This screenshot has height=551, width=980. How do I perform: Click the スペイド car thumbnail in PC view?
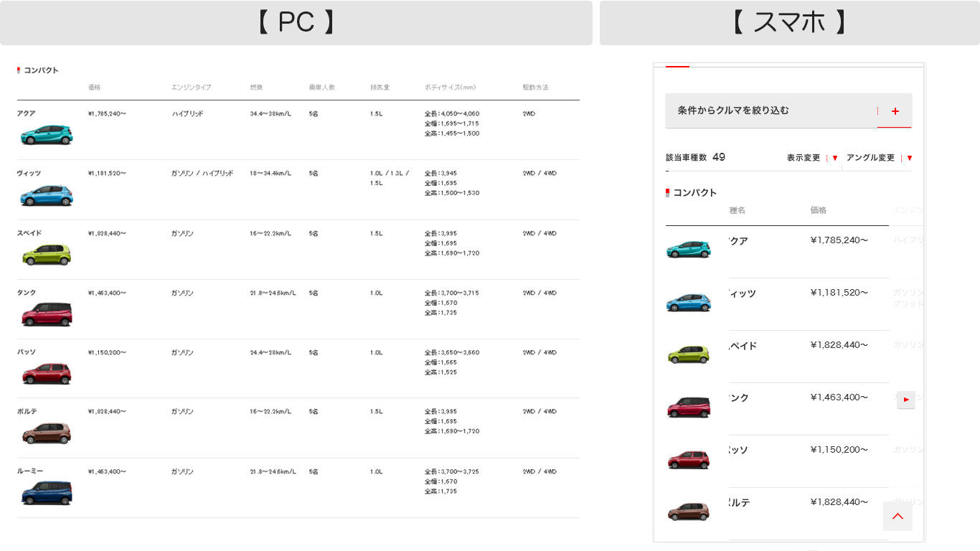[x=47, y=255]
